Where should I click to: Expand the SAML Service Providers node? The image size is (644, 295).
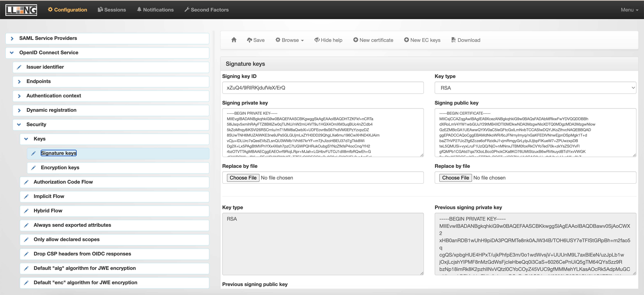(x=12, y=38)
